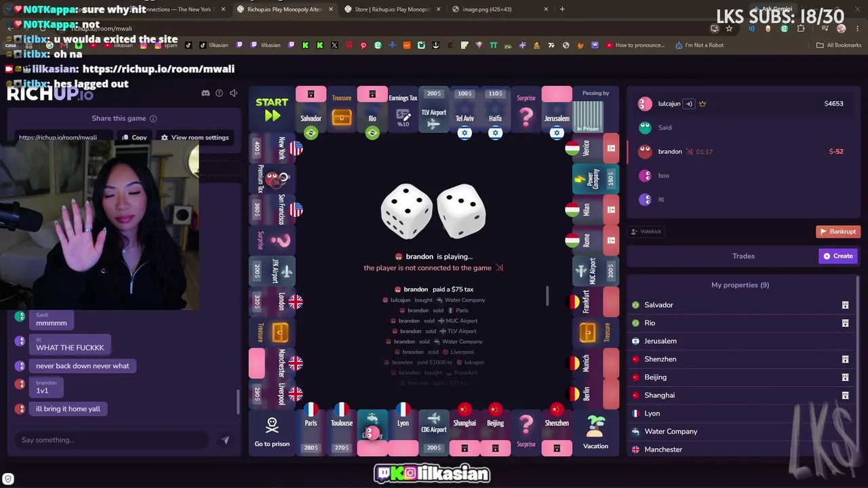The width and height of the screenshot is (868, 488).
Task: Open Lyon in My properties list
Action: coord(741,413)
